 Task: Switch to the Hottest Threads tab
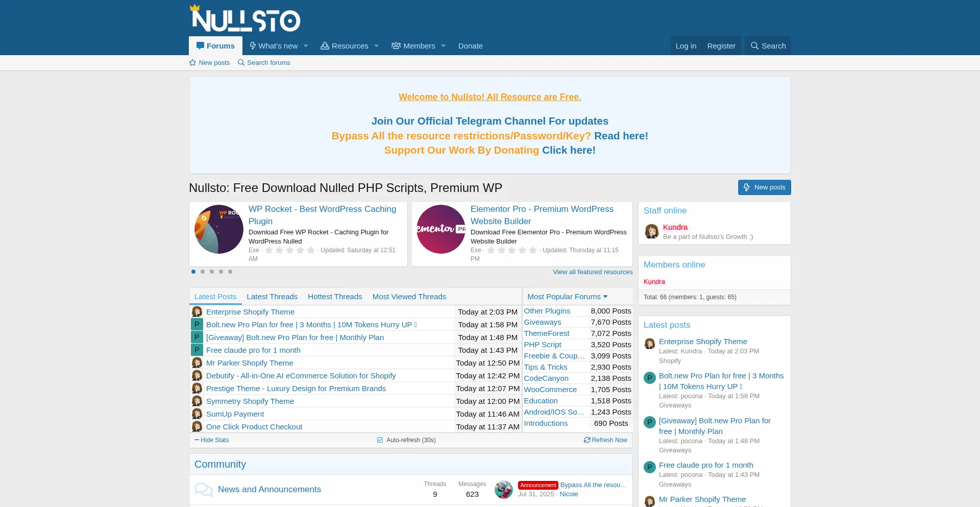(335, 297)
